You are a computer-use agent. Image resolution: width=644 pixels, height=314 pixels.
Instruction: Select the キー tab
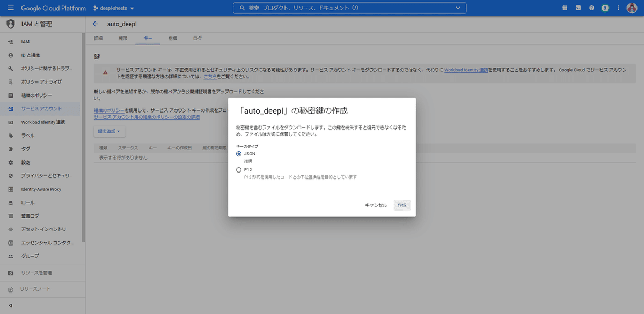148,39
